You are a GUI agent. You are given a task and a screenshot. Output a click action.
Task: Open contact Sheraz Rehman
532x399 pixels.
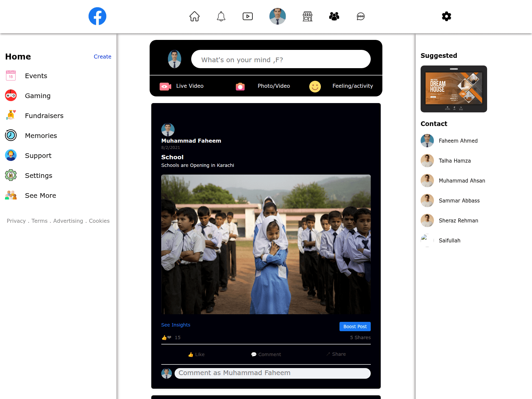click(459, 220)
